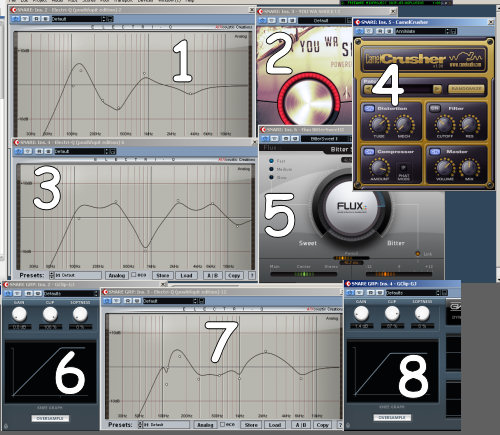The width and height of the screenshot is (500, 435).
Task: Enable write automation in YOU WA SHOCK window
Action: coord(292,21)
